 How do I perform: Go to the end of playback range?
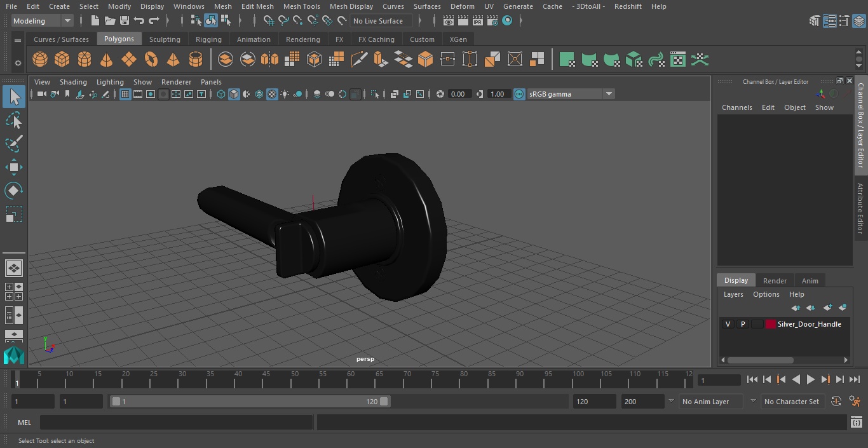point(855,379)
